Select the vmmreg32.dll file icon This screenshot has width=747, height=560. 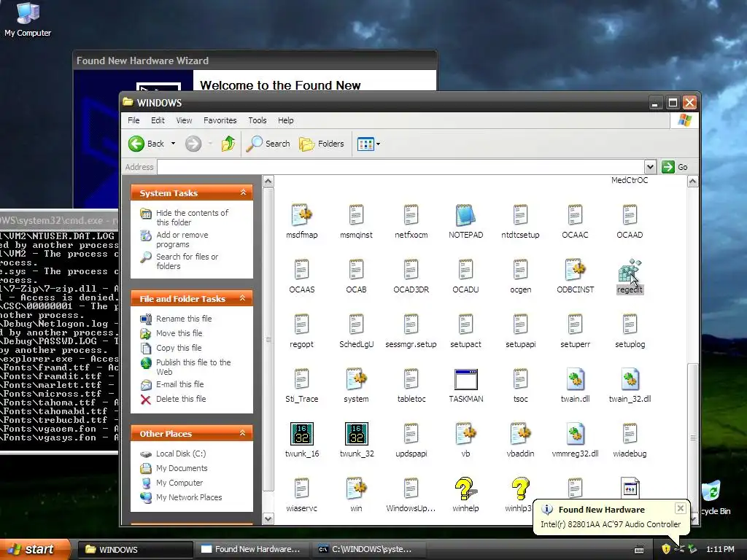coord(575,434)
